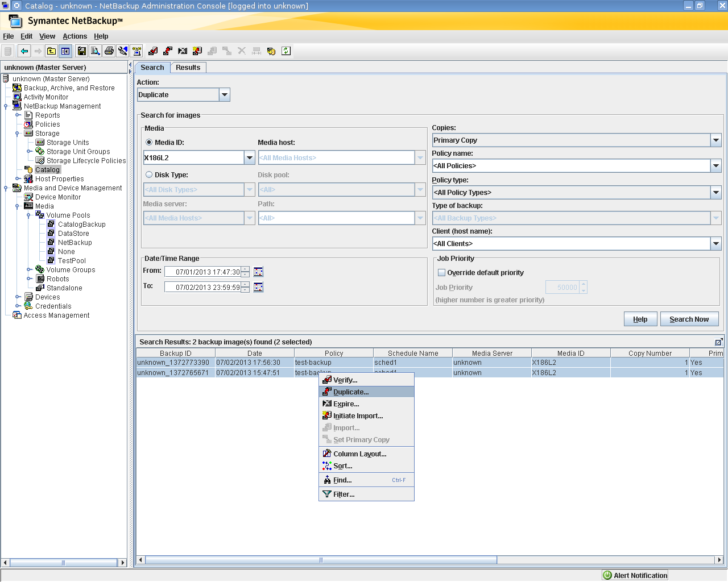Choose Expire... from the context menu
This screenshot has height=582, width=728.
click(x=366, y=404)
